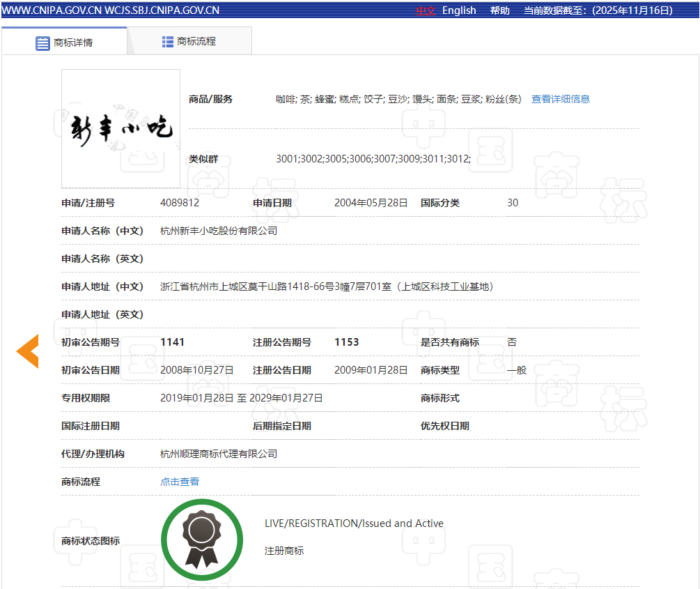Viewport: 700px width, 589px height.
Task: Click the orange left arrow
Action: pyautogui.click(x=28, y=351)
